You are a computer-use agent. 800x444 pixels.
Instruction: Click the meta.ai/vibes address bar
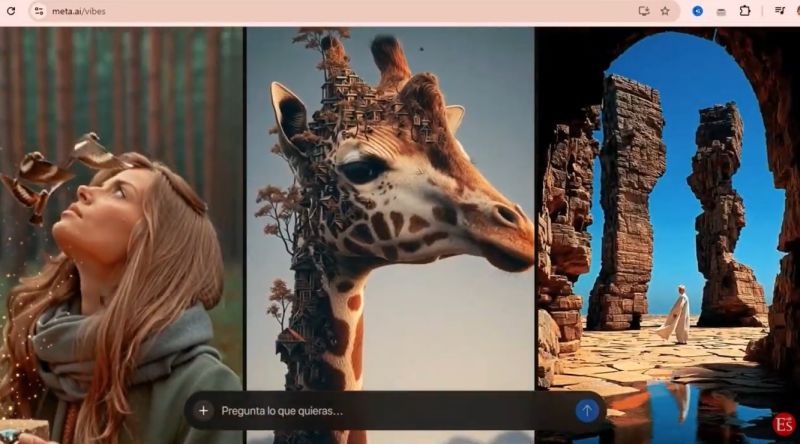[300, 11]
